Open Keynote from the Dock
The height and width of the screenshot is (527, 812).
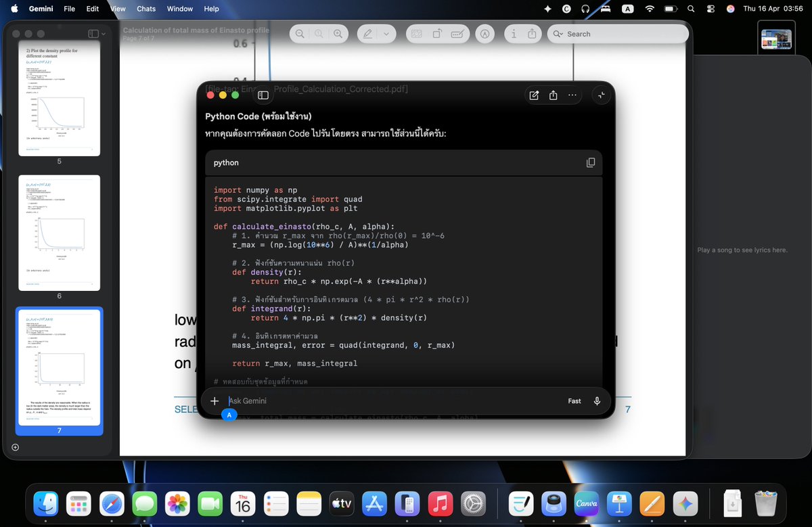[620, 504]
